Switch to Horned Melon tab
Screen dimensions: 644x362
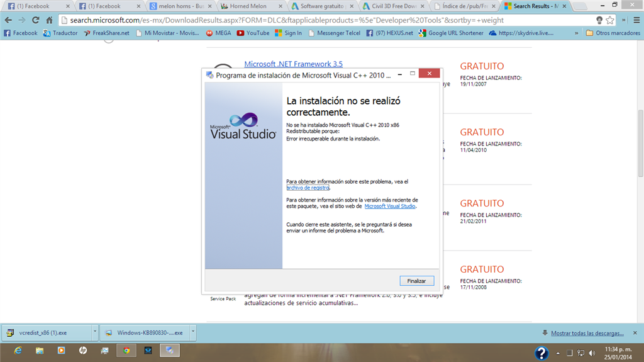click(251, 6)
